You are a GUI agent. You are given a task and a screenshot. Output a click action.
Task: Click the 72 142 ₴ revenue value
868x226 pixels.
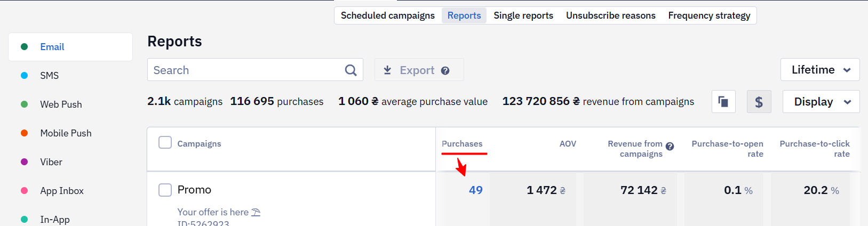(643, 190)
